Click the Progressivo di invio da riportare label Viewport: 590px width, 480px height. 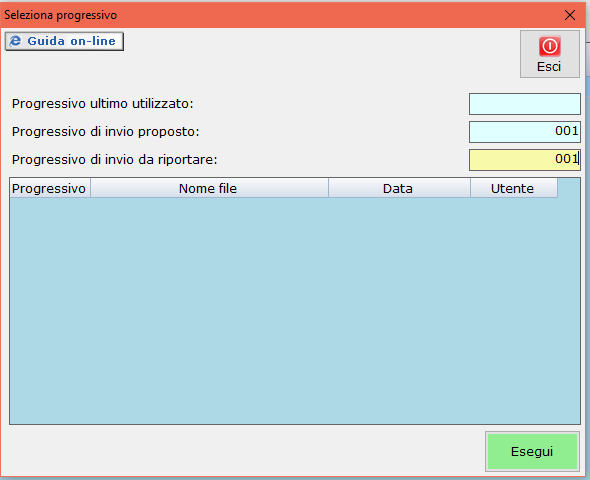coord(114,160)
